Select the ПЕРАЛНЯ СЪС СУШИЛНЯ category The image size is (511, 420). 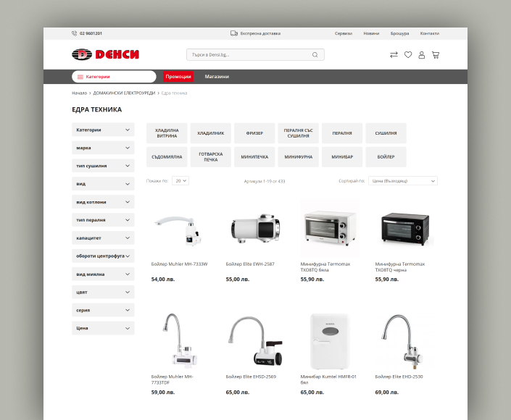tap(298, 133)
